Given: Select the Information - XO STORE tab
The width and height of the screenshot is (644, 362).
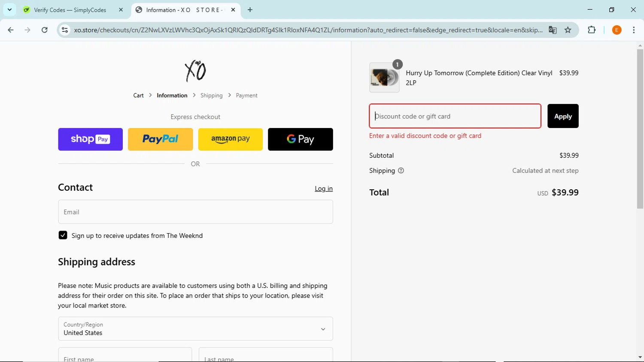Looking at the screenshot, I should [184, 10].
